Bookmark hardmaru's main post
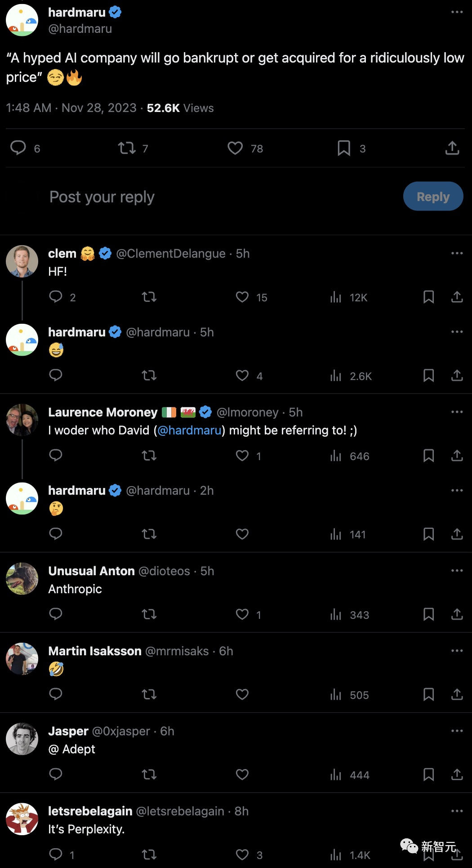This screenshot has height=868, width=472. point(344,148)
